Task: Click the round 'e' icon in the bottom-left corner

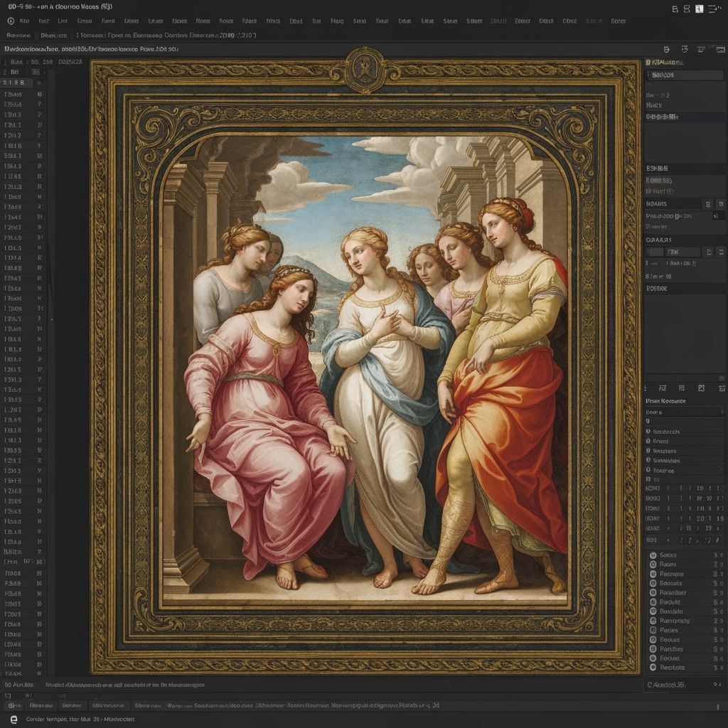Action: coord(14,719)
